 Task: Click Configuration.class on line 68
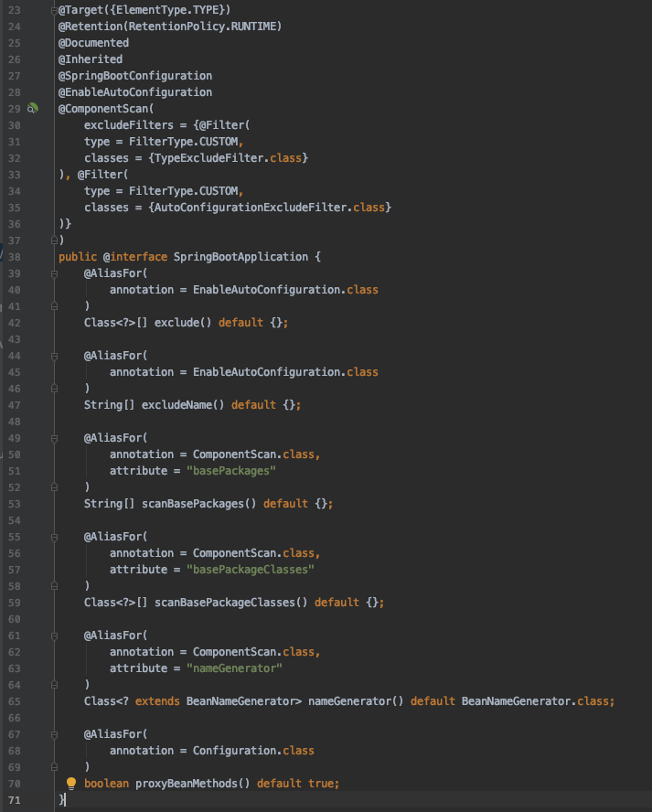coord(253,751)
